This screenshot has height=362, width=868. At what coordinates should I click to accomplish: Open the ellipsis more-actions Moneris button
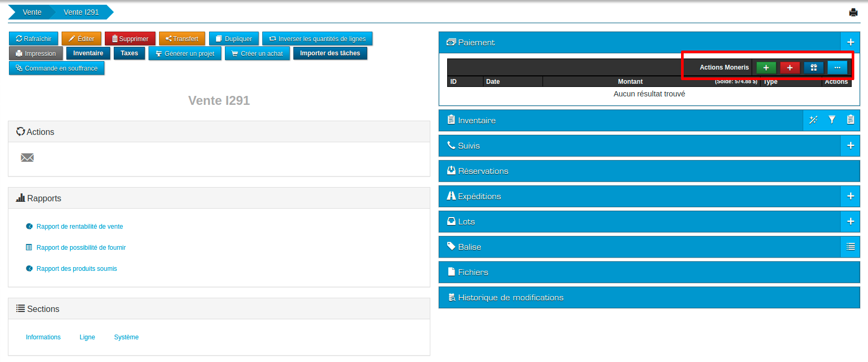click(x=837, y=67)
